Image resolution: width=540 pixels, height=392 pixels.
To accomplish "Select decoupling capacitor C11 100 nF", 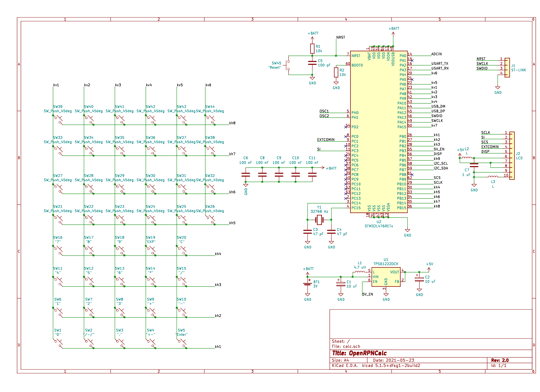I will [312, 175].
